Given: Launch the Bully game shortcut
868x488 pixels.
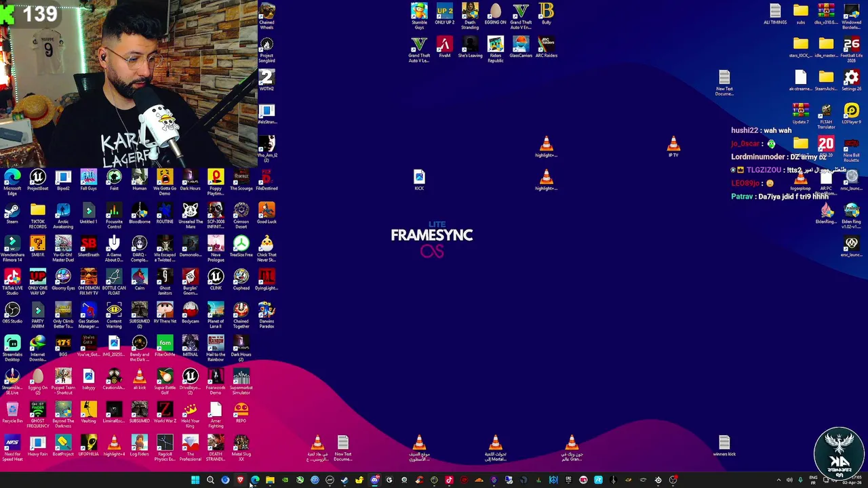Looking at the screenshot, I should click(547, 14).
